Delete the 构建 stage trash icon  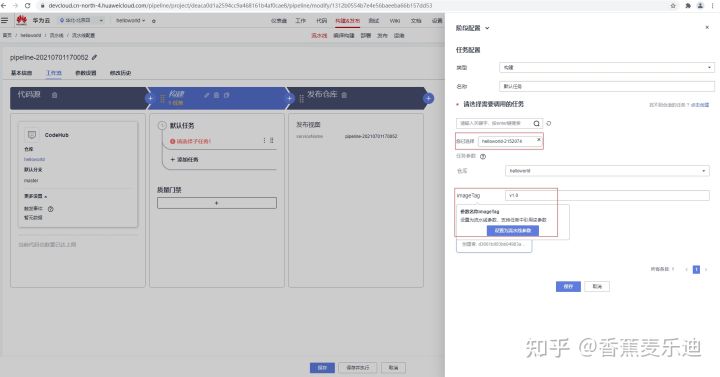click(216, 95)
